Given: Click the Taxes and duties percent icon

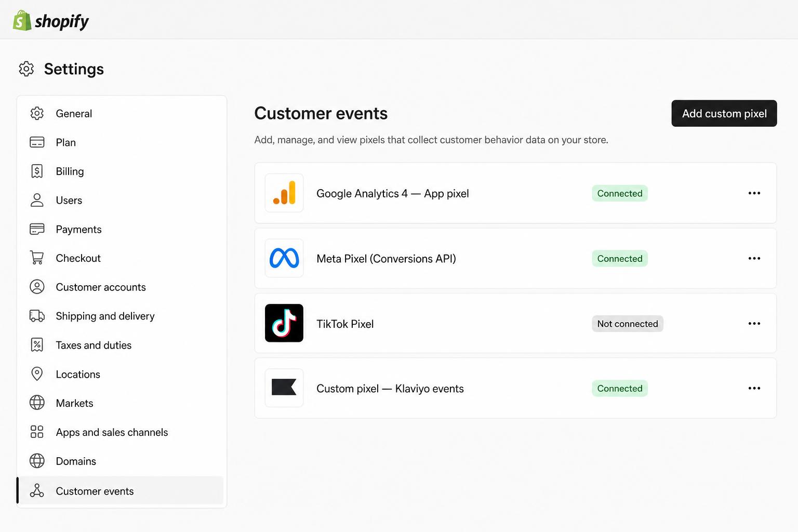Looking at the screenshot, I should coord(37,345).
